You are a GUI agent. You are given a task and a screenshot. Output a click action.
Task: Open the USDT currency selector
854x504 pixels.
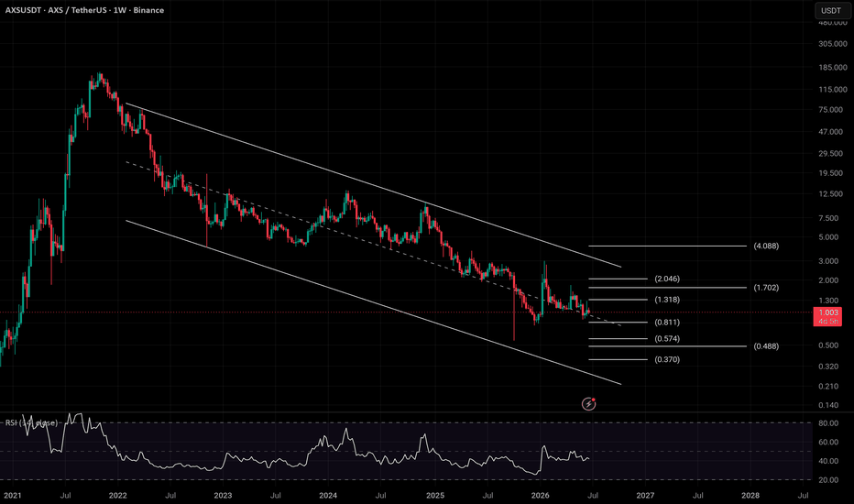[x=831, y=10]
